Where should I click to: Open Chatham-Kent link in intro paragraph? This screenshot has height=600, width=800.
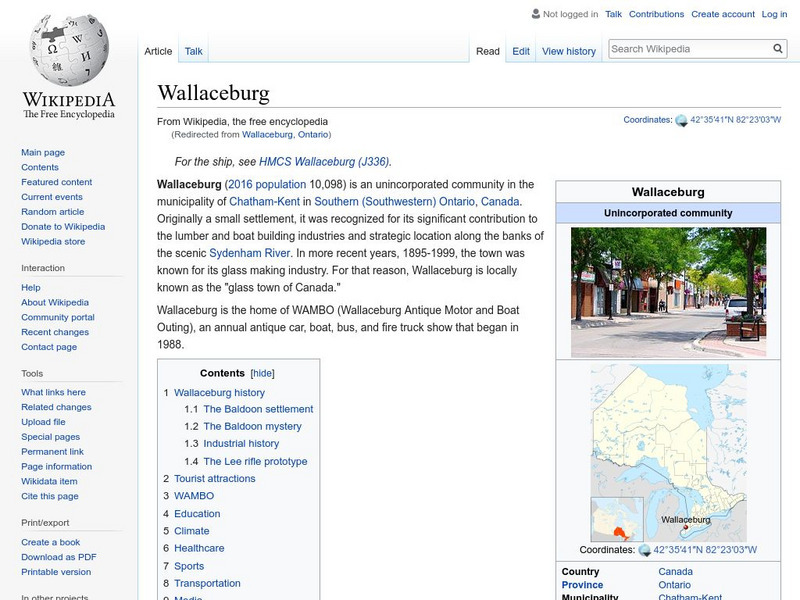click(x=264, y=202)
